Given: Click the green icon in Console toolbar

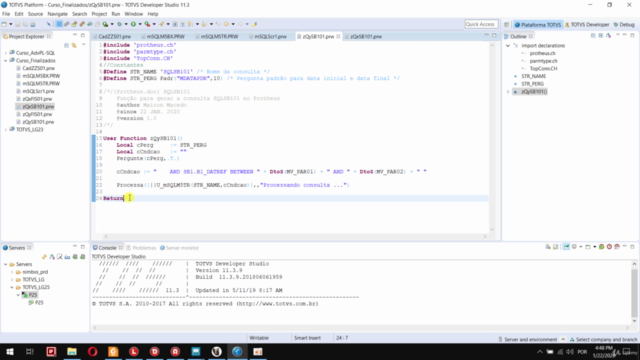Looking at the screenshot, I should click(602, 247).
